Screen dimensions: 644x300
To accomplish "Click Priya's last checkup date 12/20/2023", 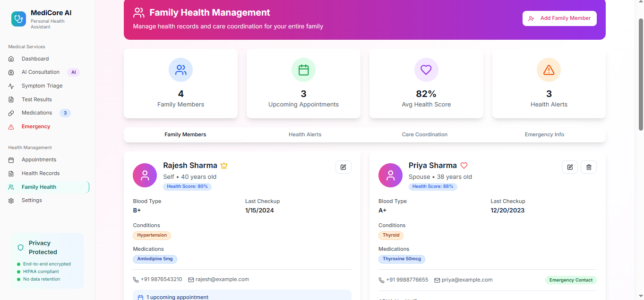I will coord(507,211).
